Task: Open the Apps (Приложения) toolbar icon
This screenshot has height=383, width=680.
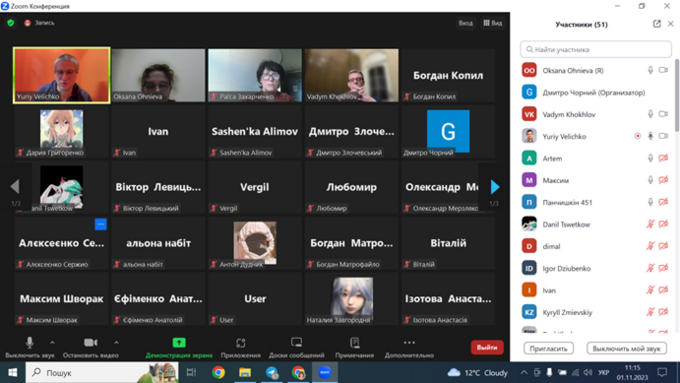Action: point(241,343)
